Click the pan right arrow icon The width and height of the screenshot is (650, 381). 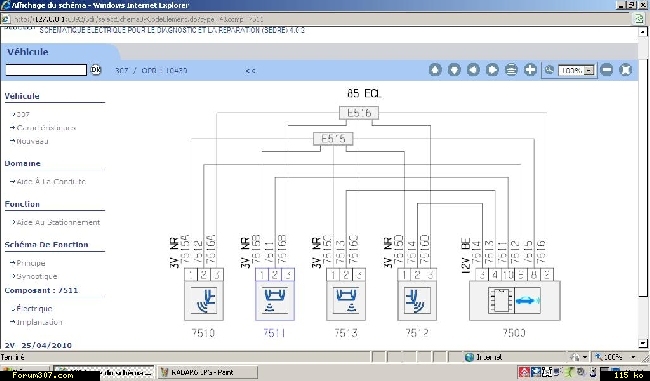pos(492,69)
